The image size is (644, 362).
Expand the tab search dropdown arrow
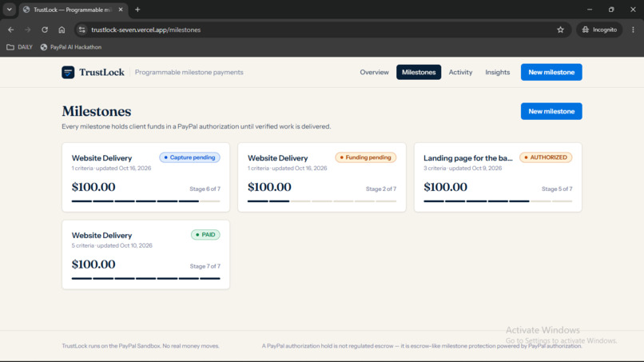coord(9,10)
